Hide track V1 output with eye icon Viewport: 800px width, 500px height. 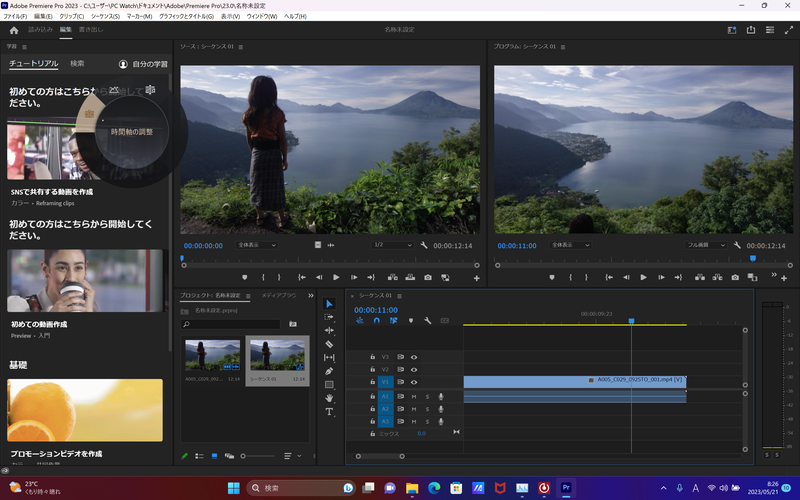coord(414,382)
